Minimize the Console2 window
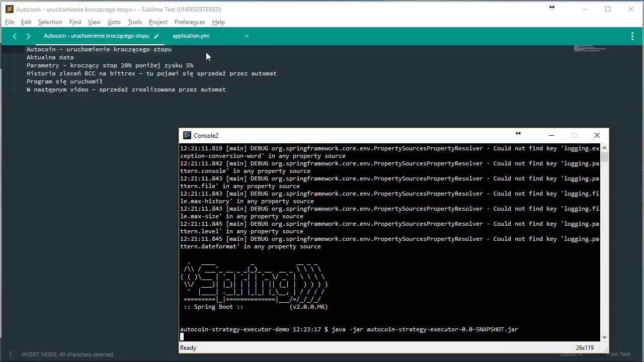 (551, 135)
